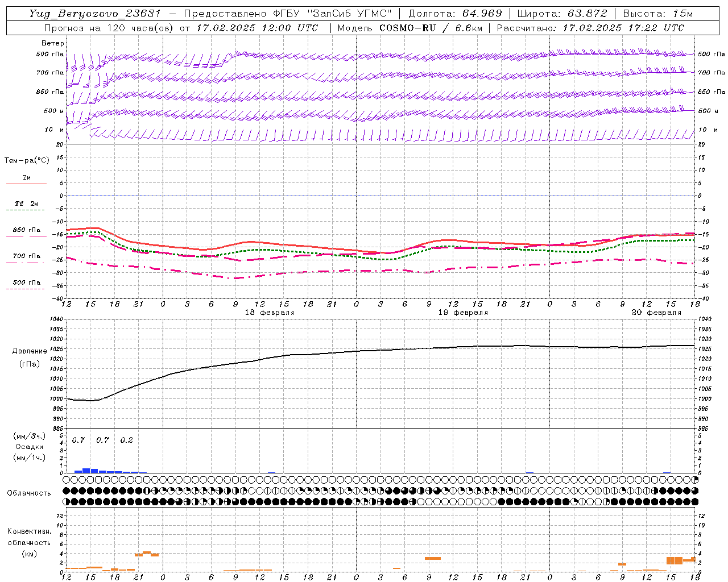Select the text Предоставлено ФГБУ "ЗапСиб УГМС"
Viewport: 728px width, 582px height.
pos(288,14)
